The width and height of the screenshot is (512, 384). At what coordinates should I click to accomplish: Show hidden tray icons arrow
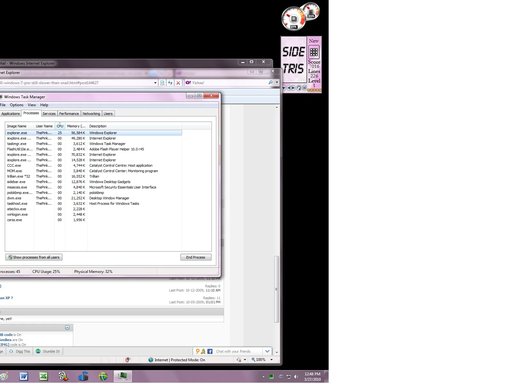pyautogui.click(x=263, y=377)
